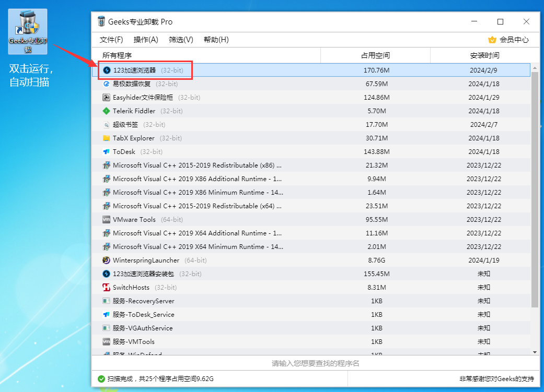Click the 服务-VGAuthService icon
This screenshot has height=392, width=544.
(107, 328)
